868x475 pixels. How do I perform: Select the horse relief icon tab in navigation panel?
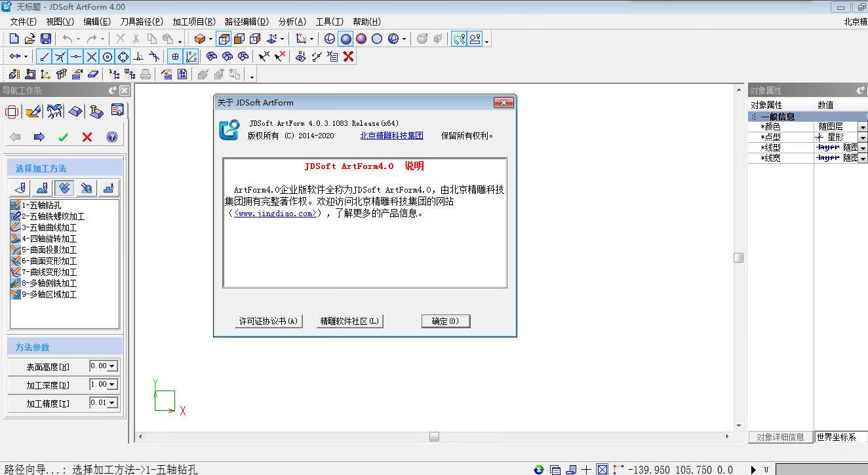pos(54,111)
